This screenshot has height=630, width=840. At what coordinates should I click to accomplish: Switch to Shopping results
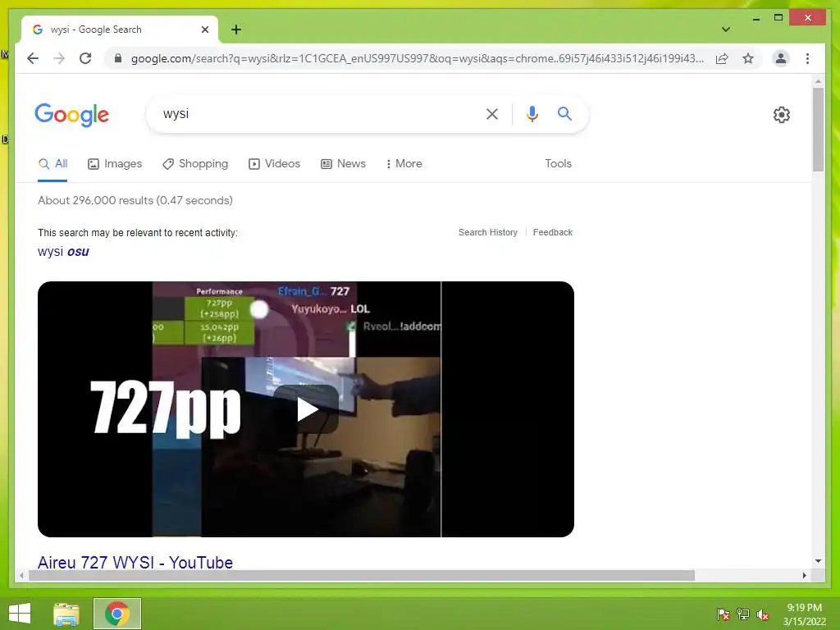[195, 164]
